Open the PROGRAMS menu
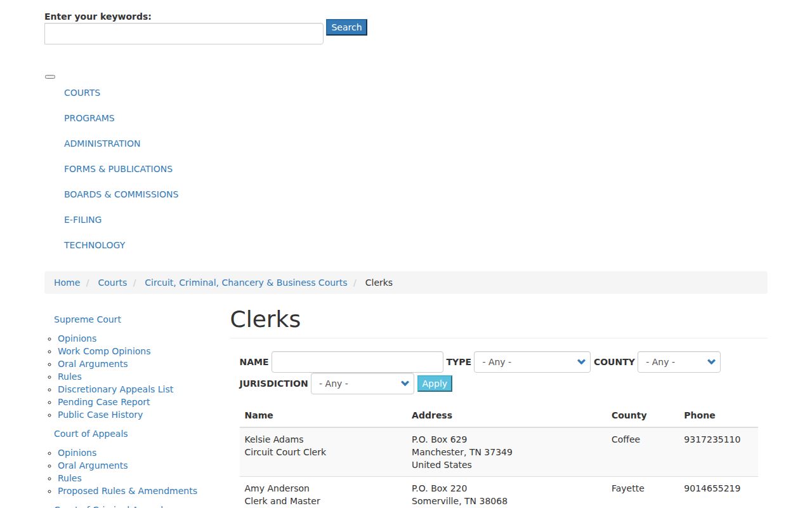 tap(89, 118)
